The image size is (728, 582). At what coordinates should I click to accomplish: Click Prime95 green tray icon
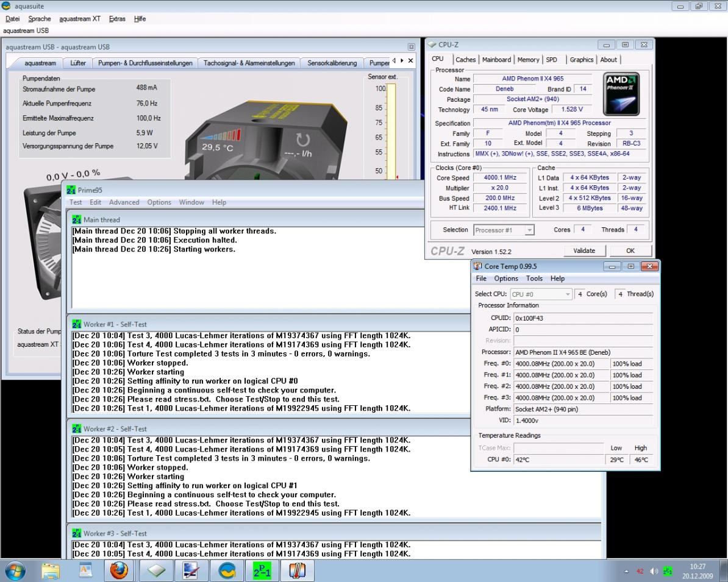tap(668, 571)
